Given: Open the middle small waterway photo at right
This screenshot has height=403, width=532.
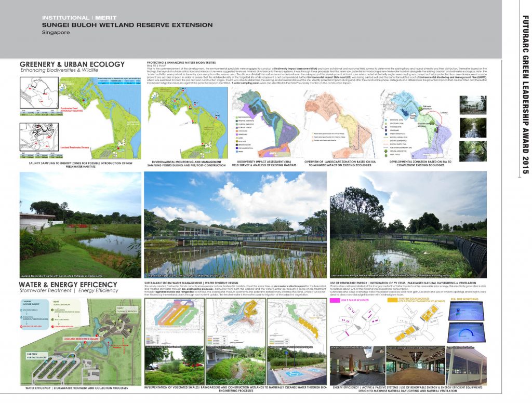Looking at the screenshot, I should [473, 128].
